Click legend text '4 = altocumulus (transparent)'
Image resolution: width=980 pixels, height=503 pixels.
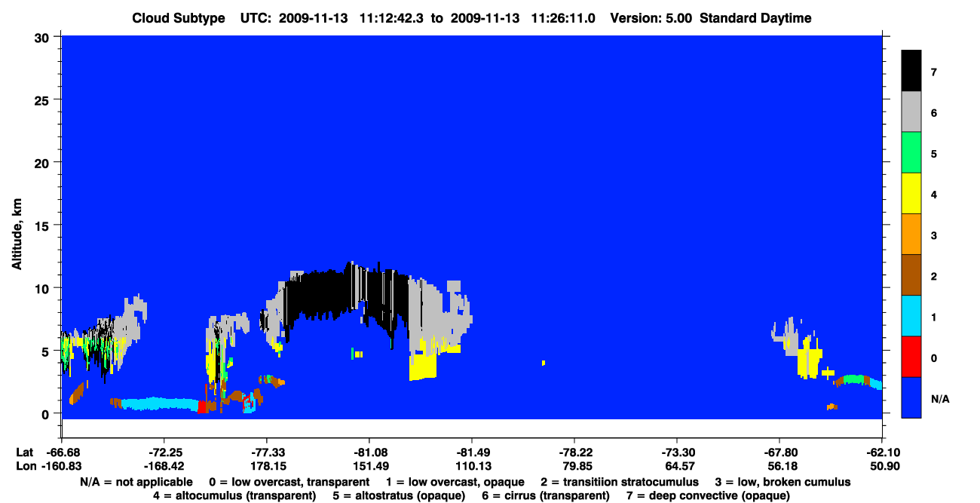[x=234, y=496]
